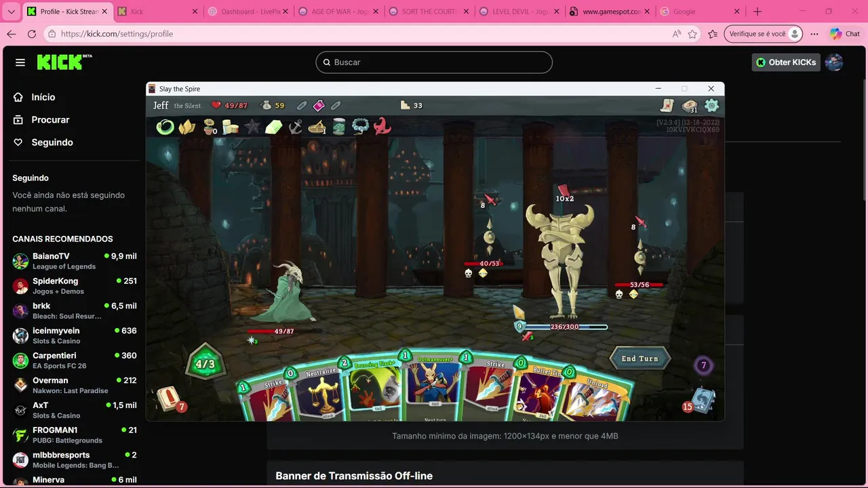This screenshot has width=868, height=488.
Task: Open the SpiderKong recommended channel
Action: tap(75, 286)
